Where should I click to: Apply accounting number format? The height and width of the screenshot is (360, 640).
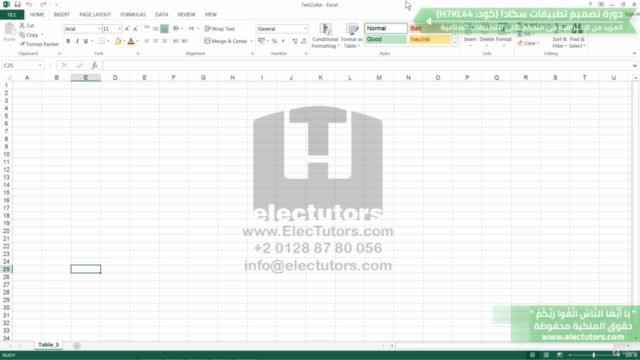(x=262, y=41)
